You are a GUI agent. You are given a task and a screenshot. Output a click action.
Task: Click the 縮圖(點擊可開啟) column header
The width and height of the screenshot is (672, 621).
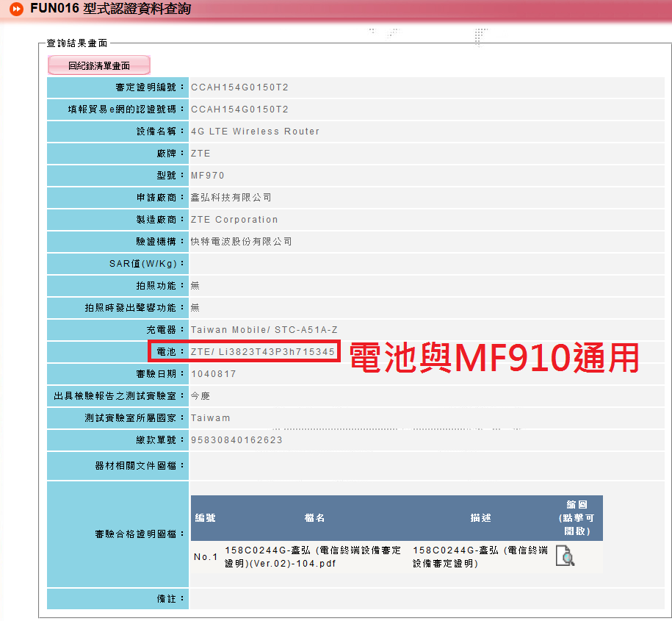577,517
